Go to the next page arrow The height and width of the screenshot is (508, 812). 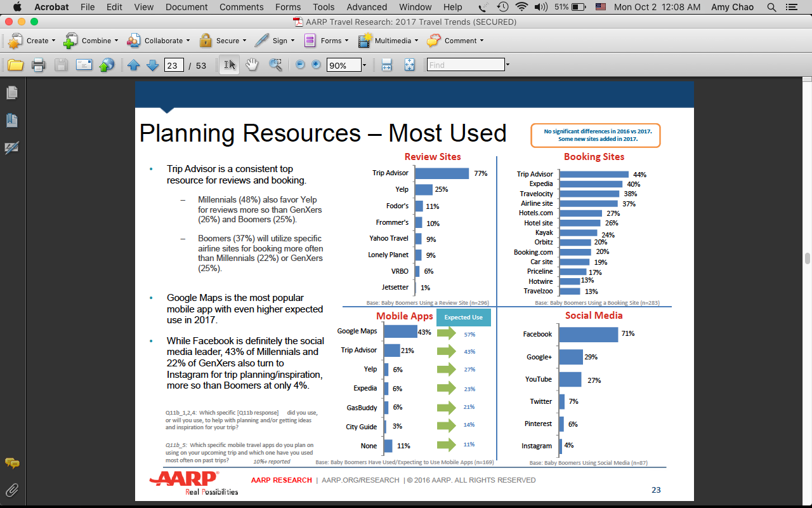152,65
